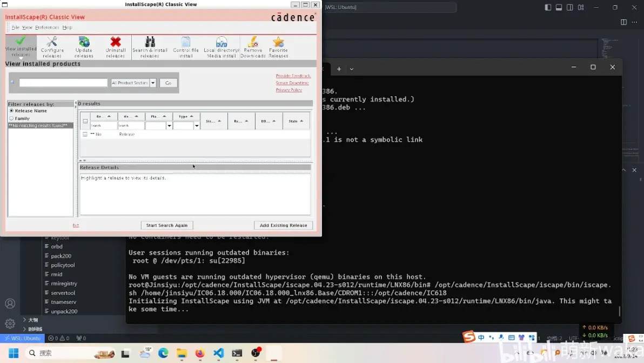
Task: Toggle VS Code secondary side bar layout icon
Action: 569,8
